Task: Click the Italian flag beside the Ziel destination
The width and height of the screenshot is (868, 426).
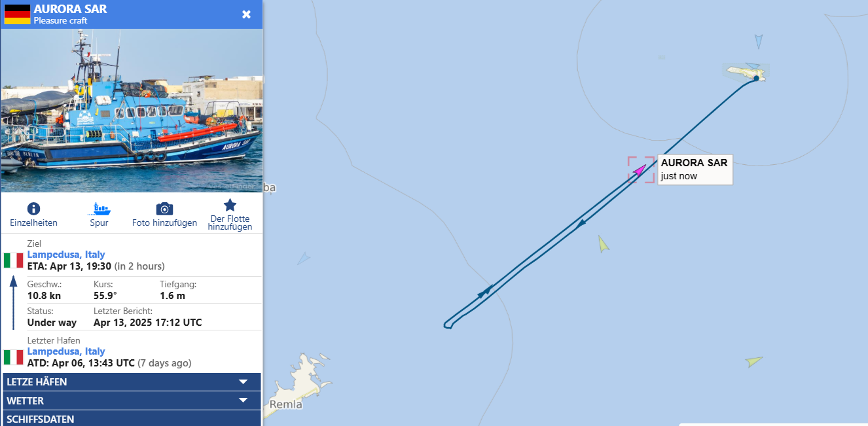Action: coord(13,260)
